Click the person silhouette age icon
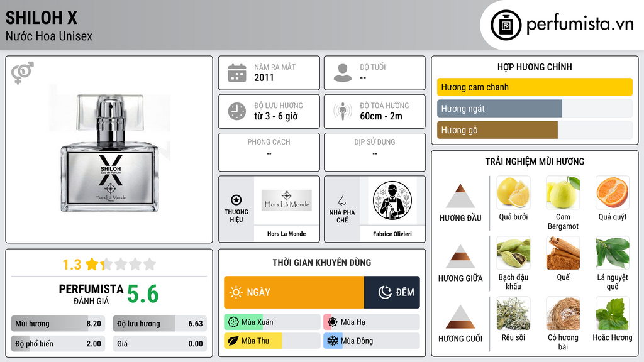The height and width of the screenshot is (362, 644). coord(343,73)
